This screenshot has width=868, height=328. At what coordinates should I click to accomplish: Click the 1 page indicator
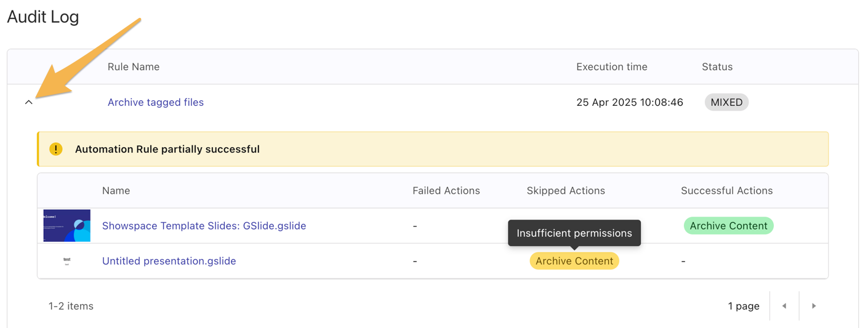744,306
